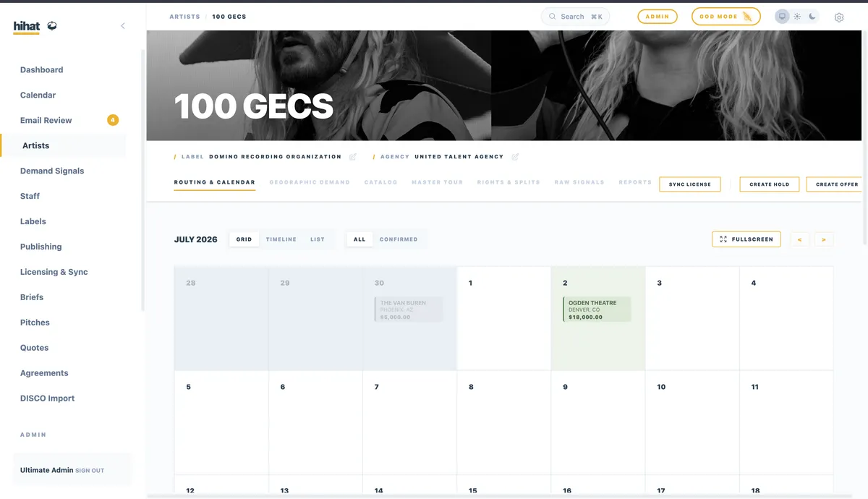Select Routing & Calendar tab
Viewport: 868px width, 499px height.
(215, 183)
